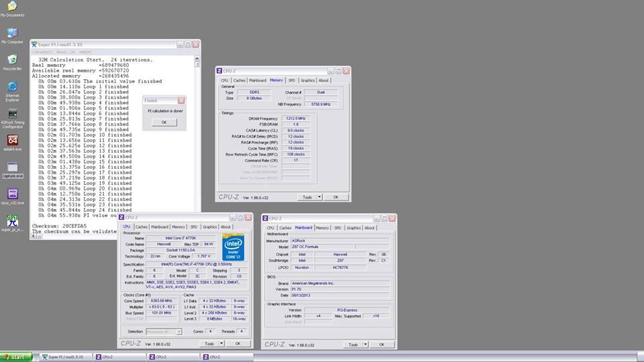Select the cpuz_x32.exe desktop icon

[12, 196]
